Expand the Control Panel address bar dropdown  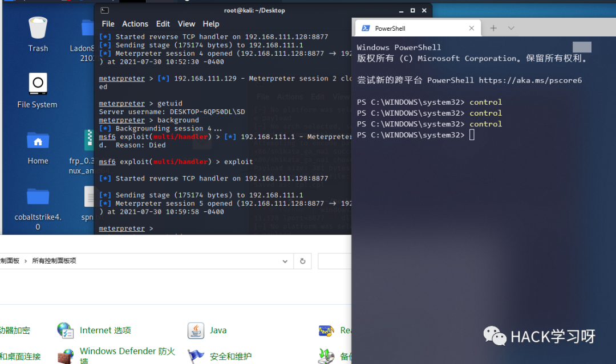(x=285, y=261)
